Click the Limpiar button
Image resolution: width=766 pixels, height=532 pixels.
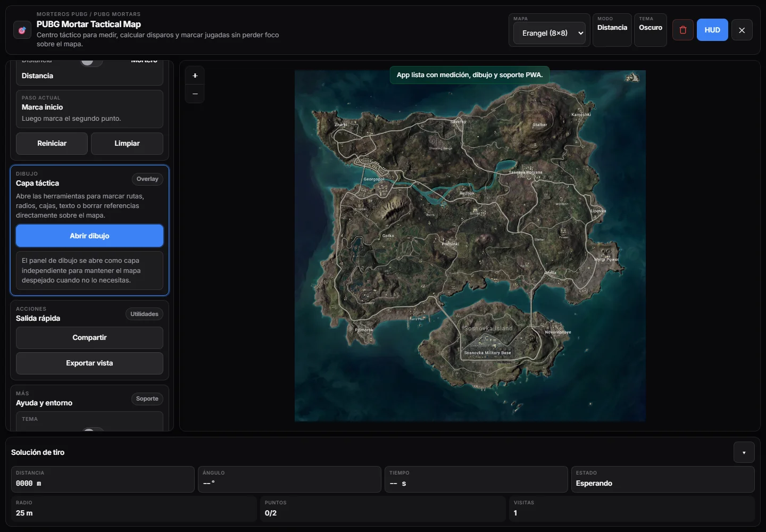coord(127,144)
